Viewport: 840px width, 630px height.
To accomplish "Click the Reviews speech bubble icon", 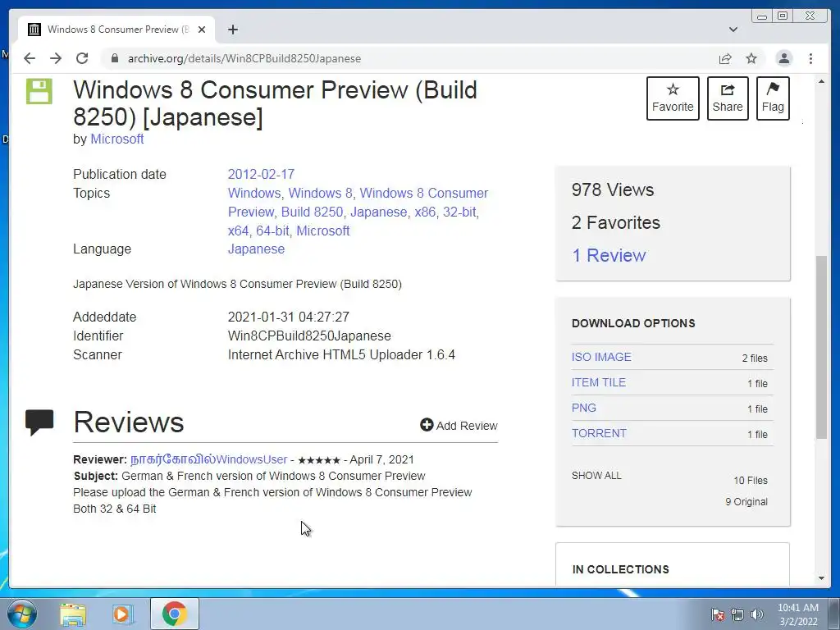I will (x=39, y=422).
